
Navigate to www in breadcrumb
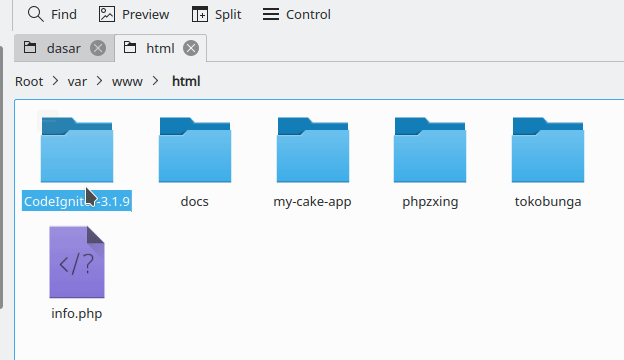tap(127, 82)
